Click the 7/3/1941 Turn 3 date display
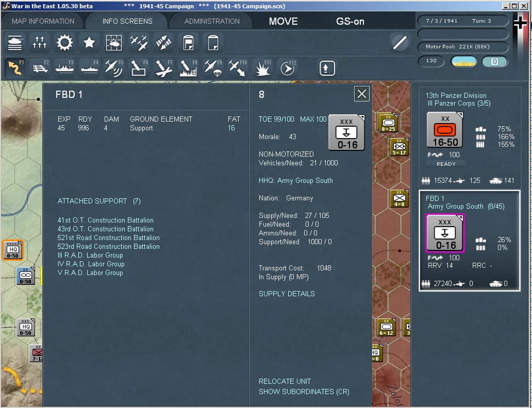The image size is (532, 408). point(463,21)
